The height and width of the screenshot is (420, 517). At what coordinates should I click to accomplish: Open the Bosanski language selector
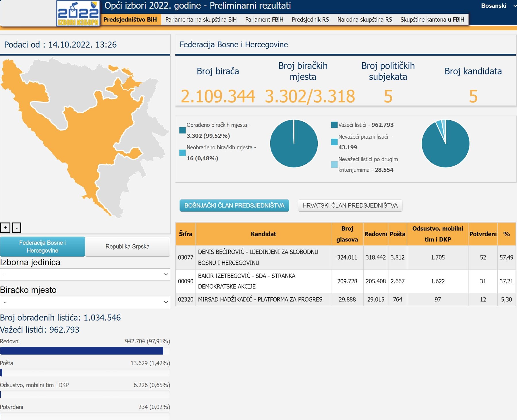point(497,6)
